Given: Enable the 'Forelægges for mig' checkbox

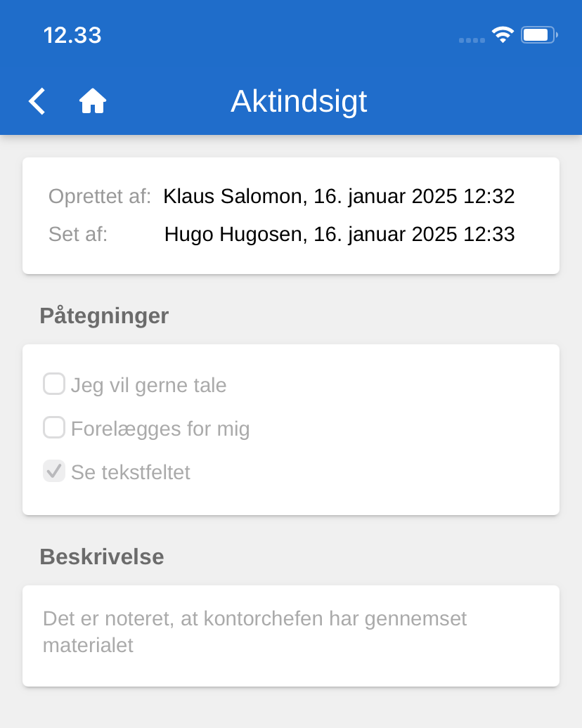Looking at the screenshot, I should [54, 427].
